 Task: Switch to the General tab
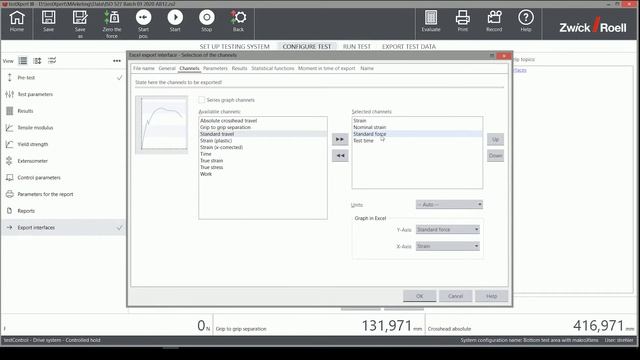pyautogui.click(x=167, y=68)
